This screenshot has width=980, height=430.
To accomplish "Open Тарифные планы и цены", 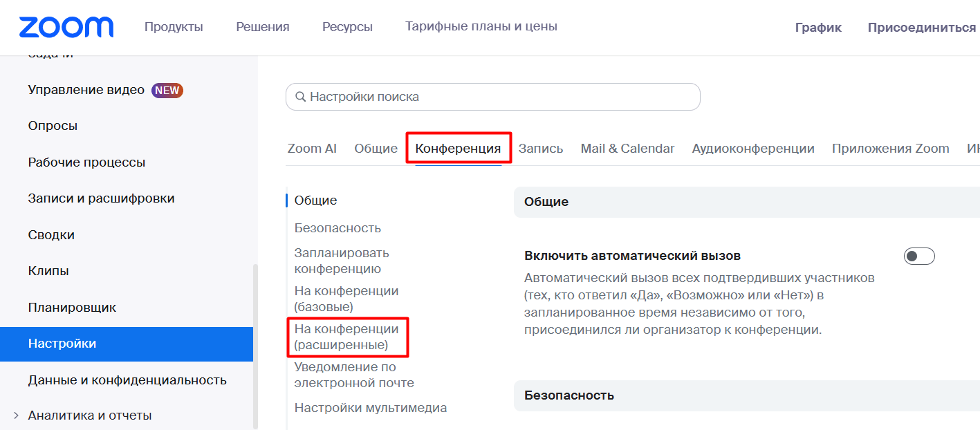I will click(481, 27).
